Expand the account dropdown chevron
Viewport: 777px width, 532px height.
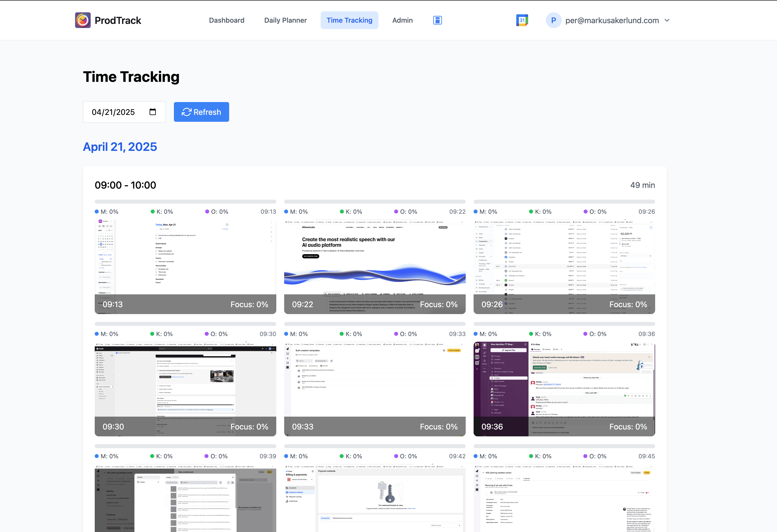click(x=667, y=20)
